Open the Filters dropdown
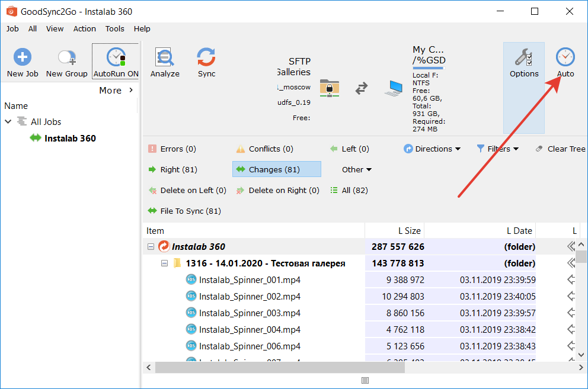 498,149
